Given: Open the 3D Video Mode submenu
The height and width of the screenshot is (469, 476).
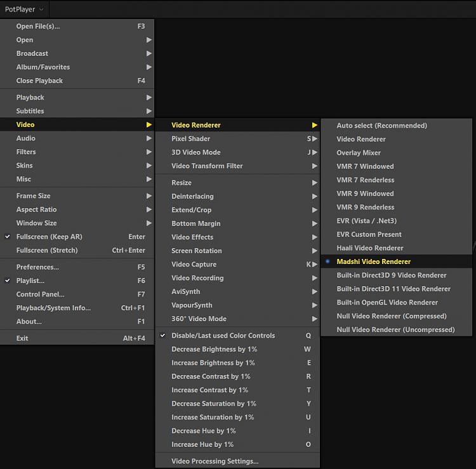Looking at the screenshot, I should pos(238,152).
